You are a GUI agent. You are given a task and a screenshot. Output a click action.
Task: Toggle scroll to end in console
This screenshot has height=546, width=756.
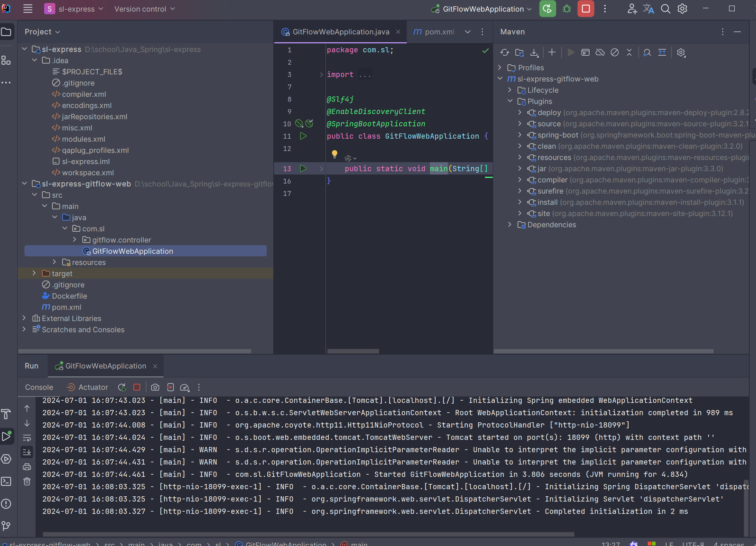(27, 452)
